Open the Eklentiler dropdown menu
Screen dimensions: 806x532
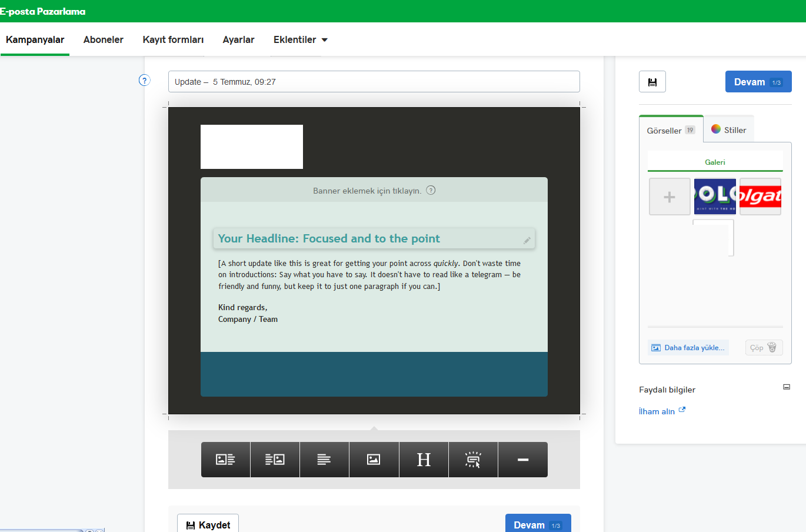click(300, 39)
